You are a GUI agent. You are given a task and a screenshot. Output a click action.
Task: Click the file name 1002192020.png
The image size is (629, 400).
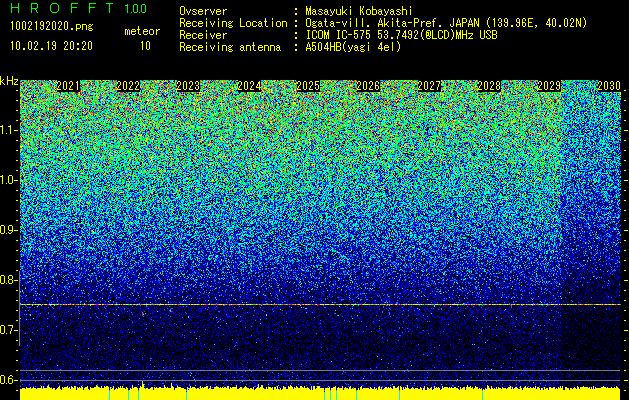[52, 27]
